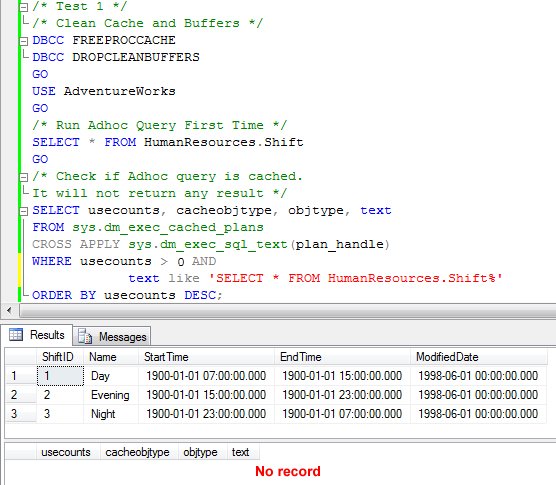
Task: Place cursor on 'USE AdventureWorks' line
Action: [104, 91]
